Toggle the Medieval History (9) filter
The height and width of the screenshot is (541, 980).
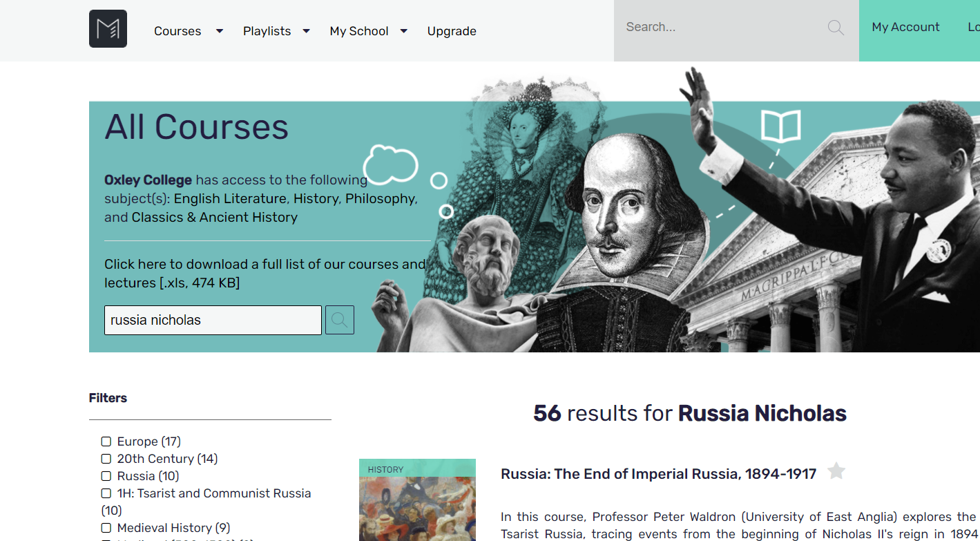(106, 528)
